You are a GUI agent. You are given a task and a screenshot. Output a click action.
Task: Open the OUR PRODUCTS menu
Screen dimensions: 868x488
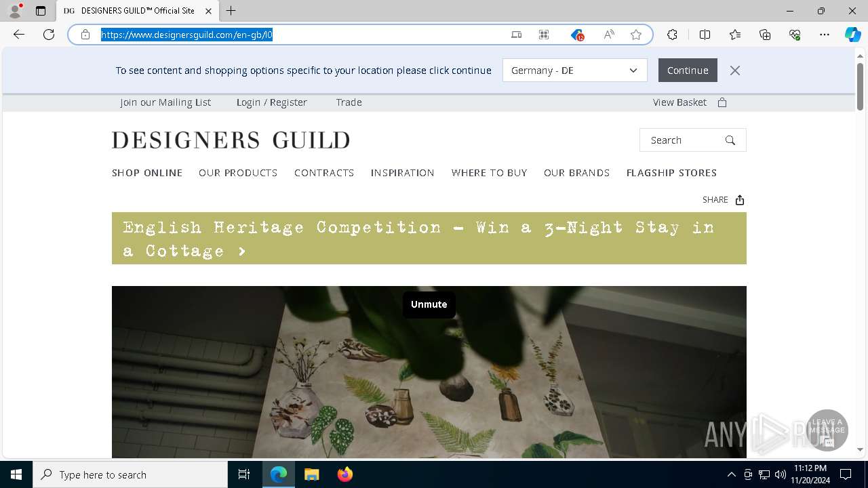click(238, 173)
